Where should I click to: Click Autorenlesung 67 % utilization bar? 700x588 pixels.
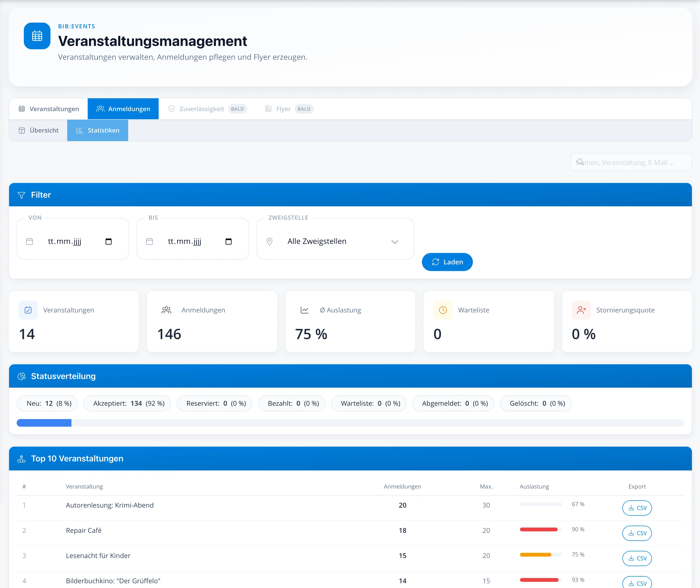[540, 504]
